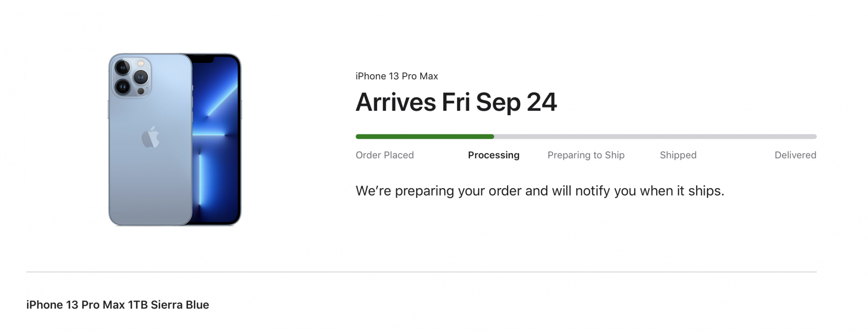Select the Preparing to Ship step
The width and height of the screenshot is (868, 332).
point(586,155)
